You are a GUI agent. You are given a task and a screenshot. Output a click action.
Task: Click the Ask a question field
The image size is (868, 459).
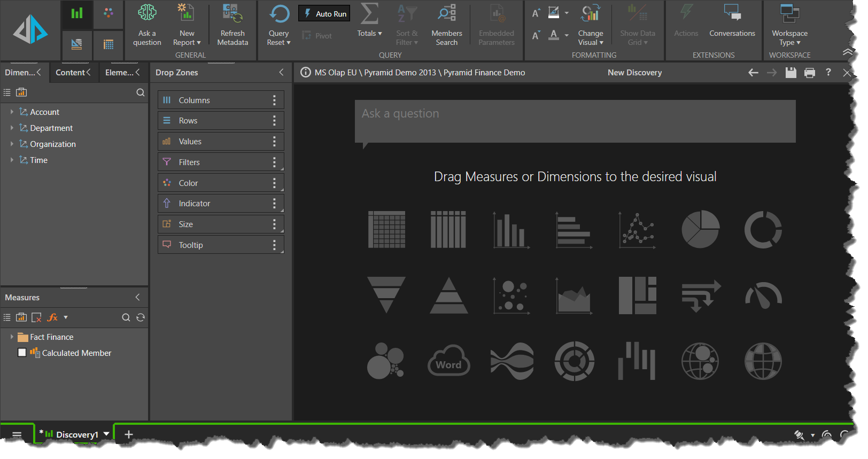click(575, 121)
